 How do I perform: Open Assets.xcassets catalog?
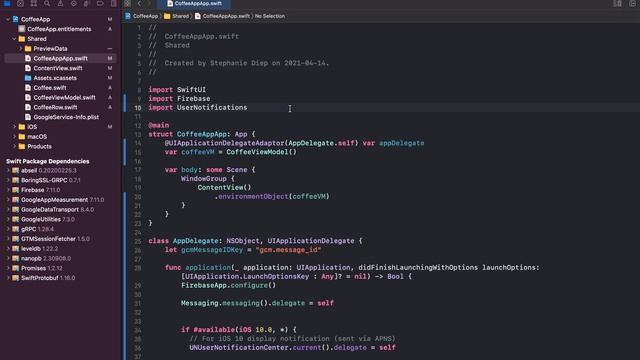coord(60,78)
